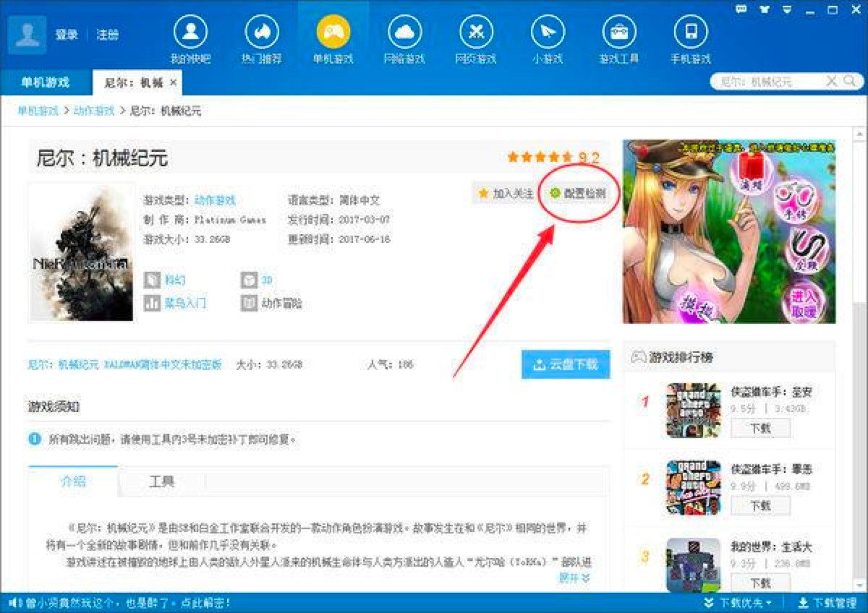Click 加入关注 star button
This screenshot has width=868, height=613.
pos(506,194)
